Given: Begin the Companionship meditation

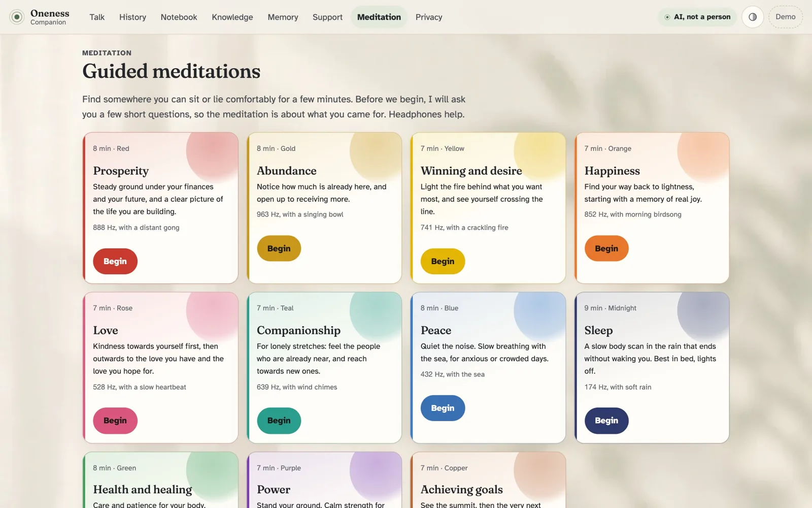Looking at the screenshot, I should pos(279,421).
